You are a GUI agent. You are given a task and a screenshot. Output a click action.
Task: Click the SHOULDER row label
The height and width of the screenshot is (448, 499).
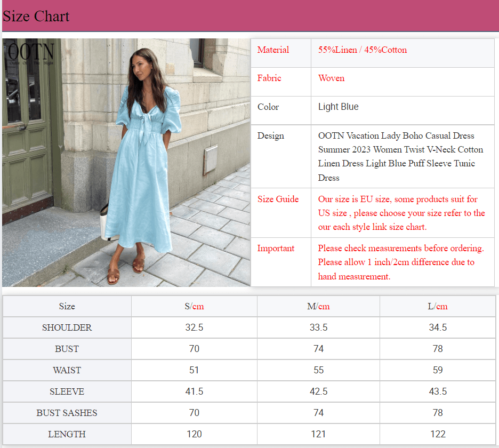67,327
